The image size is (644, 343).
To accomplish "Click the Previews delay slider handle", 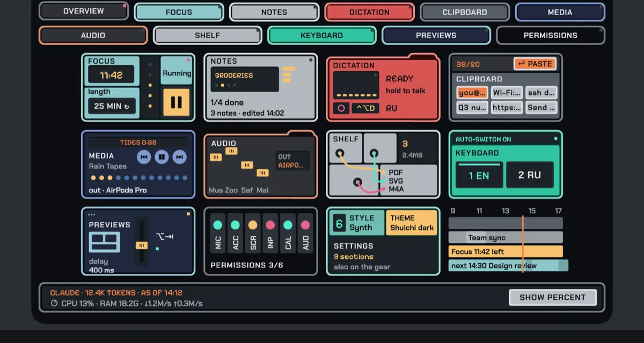I will [x=141, y=245].
